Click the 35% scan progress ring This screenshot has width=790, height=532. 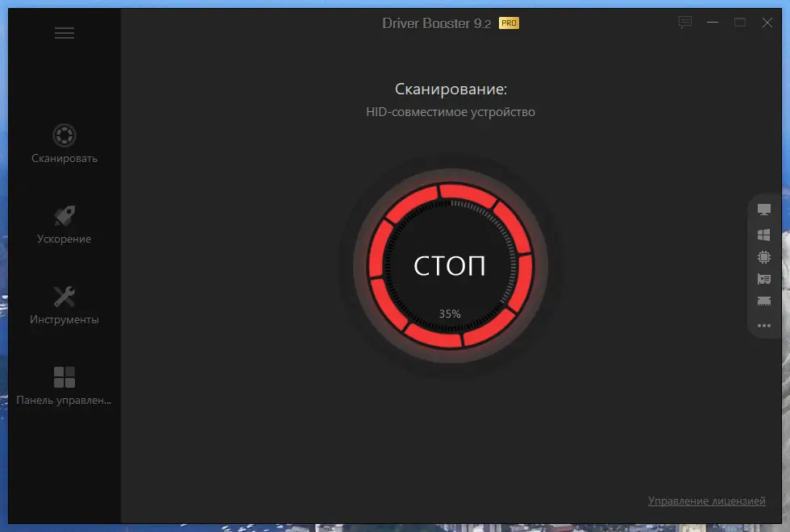[449, 314]
